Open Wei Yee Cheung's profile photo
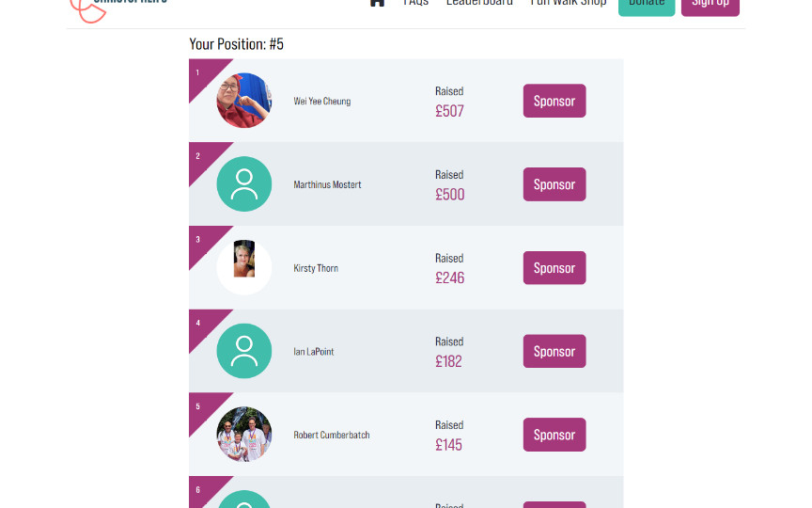 coord(243,101)
